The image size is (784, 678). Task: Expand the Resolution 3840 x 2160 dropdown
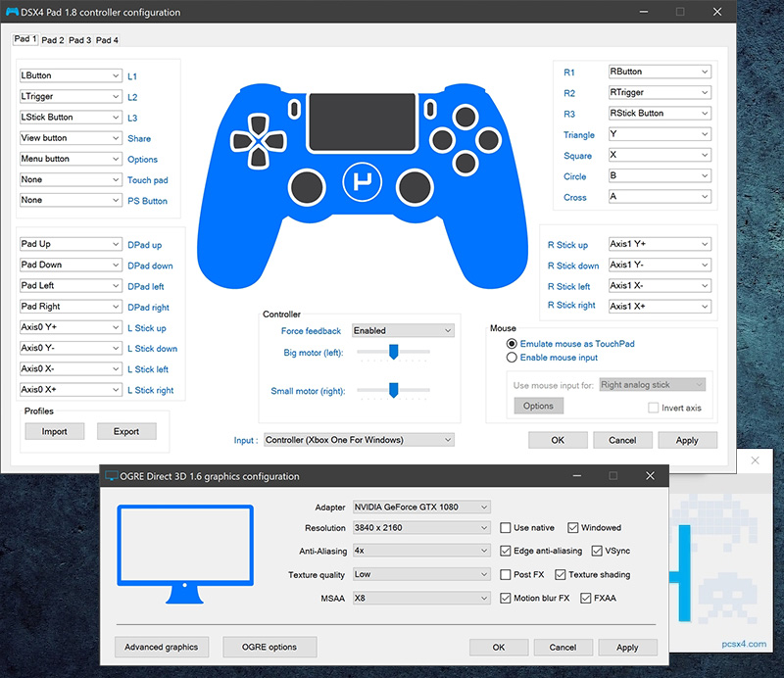(421, 527)
